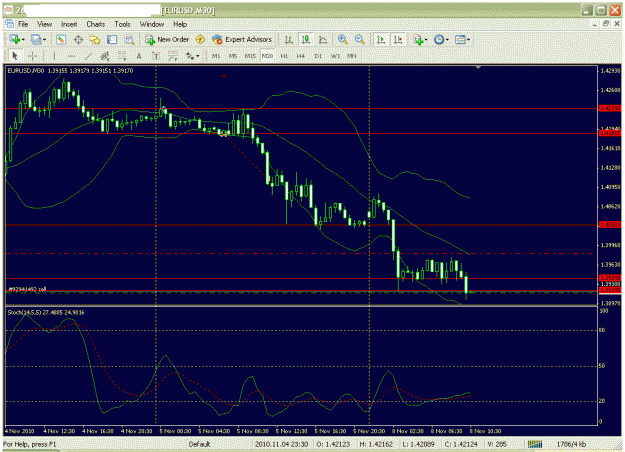The height and width of the screenshot is (452, 625).
Task: Switch chart to Bar Chart mode
Action: click(x=289, y=39)
